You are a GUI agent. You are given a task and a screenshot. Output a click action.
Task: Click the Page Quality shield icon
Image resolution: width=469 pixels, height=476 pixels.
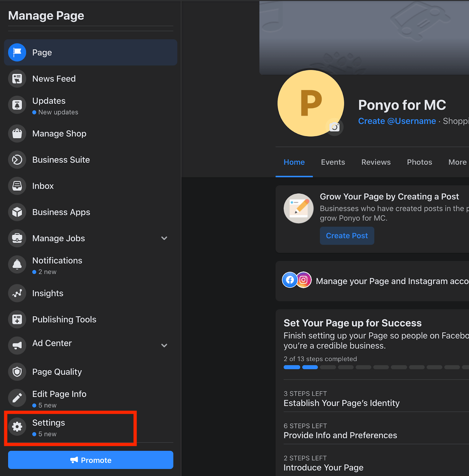tap(17, 372)
